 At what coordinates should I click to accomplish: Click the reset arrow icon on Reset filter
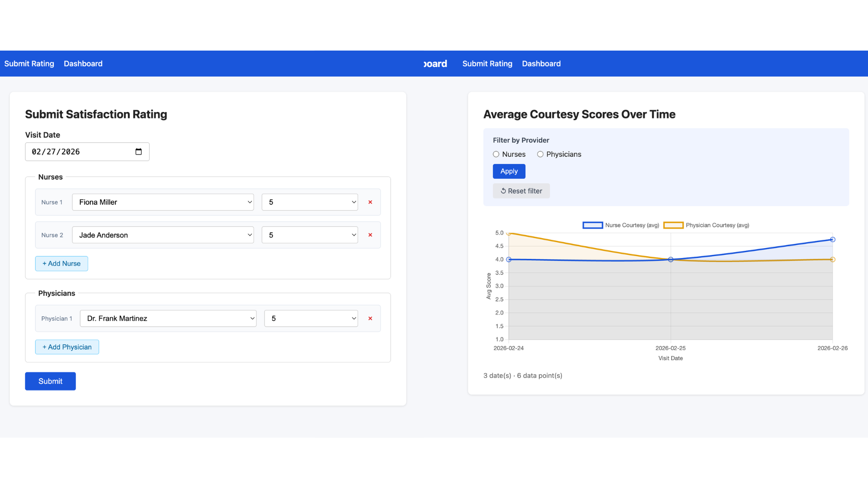[503, 191]
